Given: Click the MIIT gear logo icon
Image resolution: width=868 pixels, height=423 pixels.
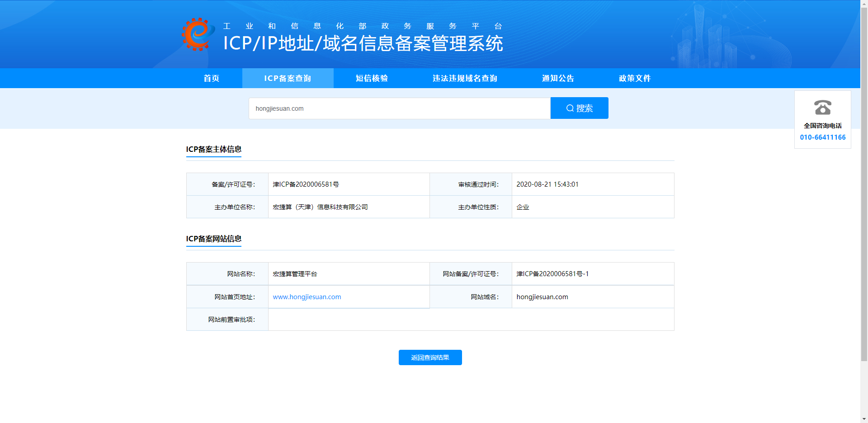Looking at the screenshot, I should [198, 34].
